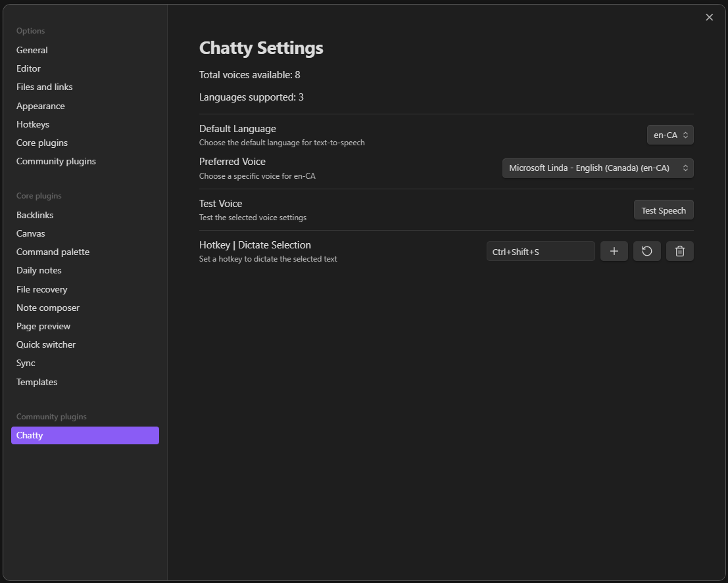
Task: Click Hotkey | Dictate Selection label
Action: (255, 245)
